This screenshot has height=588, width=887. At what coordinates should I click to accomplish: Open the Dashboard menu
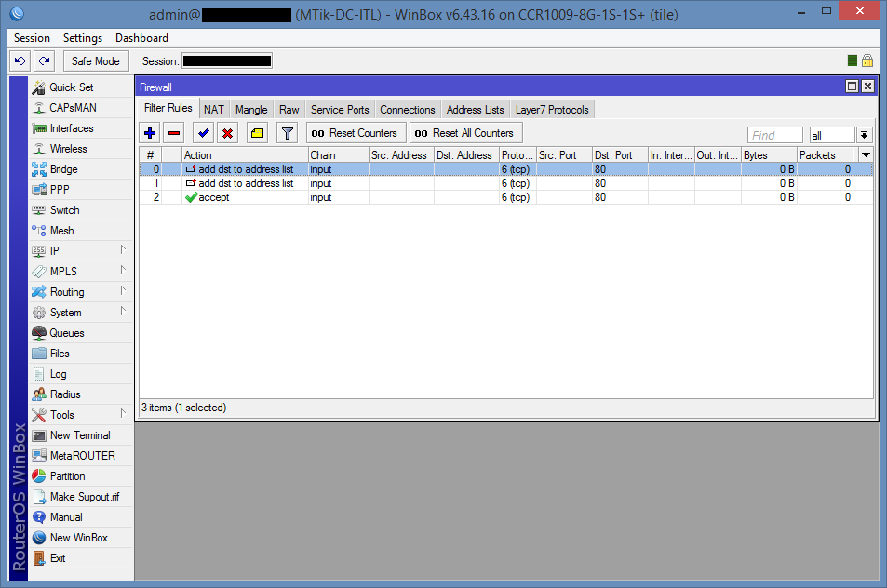(142, 38)
